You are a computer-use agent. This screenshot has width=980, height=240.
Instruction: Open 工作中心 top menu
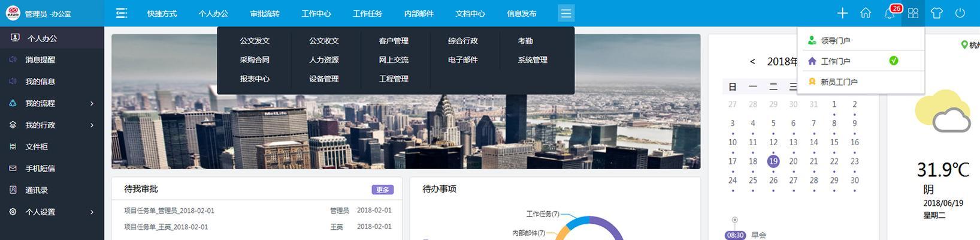(x=316, y=13)
